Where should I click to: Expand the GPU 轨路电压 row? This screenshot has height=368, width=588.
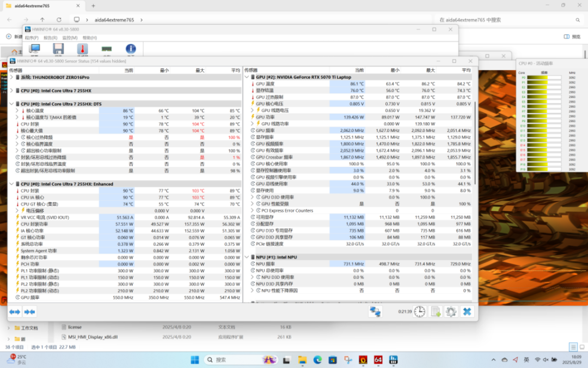coord(252,110)
